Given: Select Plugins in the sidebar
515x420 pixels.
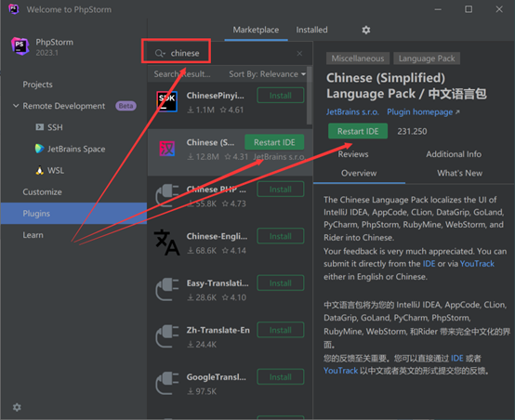Looking at the screenshot, I should point(73,214).
